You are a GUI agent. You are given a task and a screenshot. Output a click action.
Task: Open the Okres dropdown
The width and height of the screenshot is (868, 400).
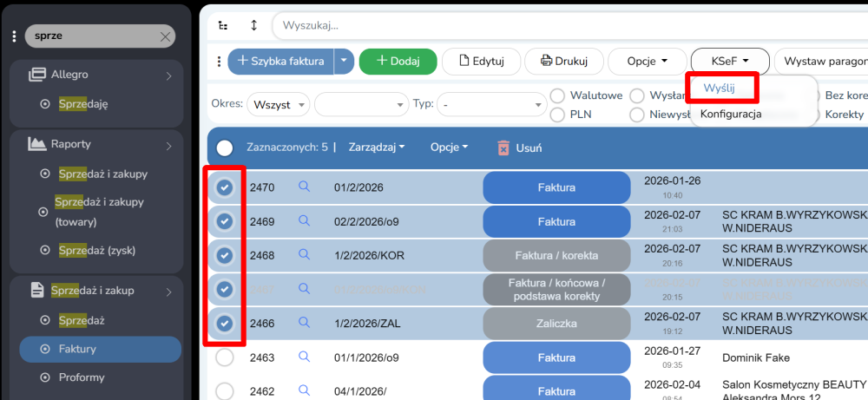(x=278, y=105)
